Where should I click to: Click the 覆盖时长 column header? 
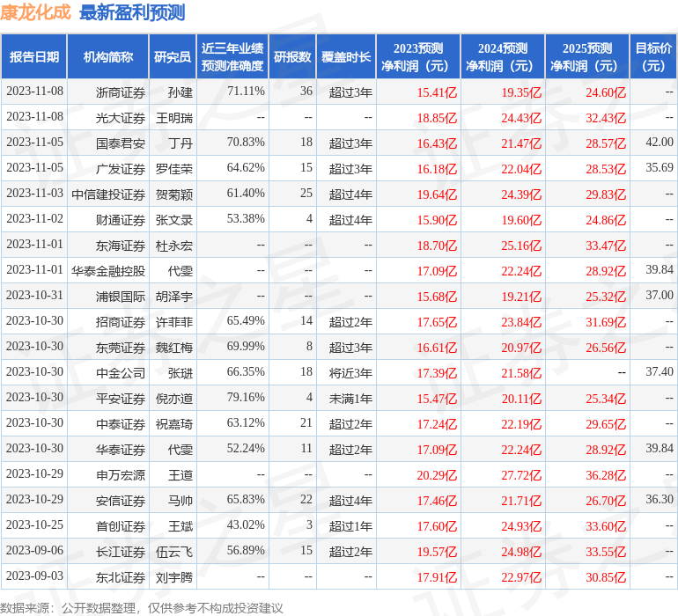click(346, 56)
